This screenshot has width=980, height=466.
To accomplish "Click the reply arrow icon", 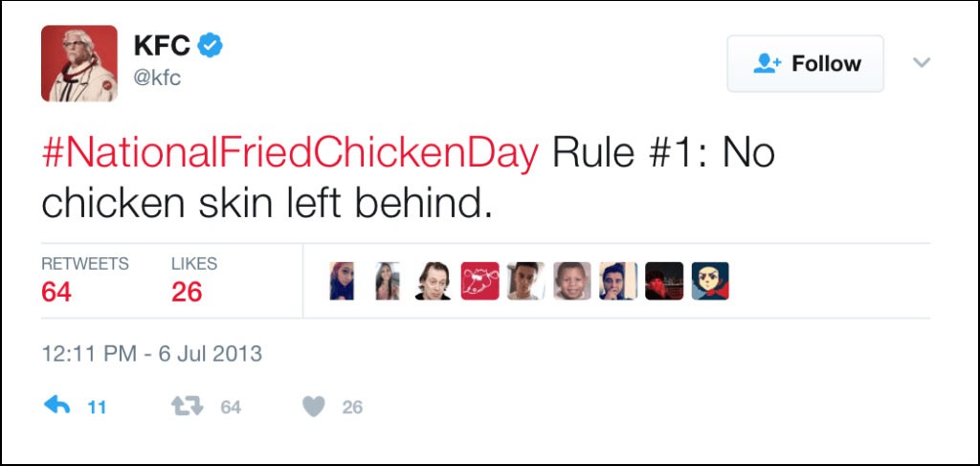I will [57, 407].
